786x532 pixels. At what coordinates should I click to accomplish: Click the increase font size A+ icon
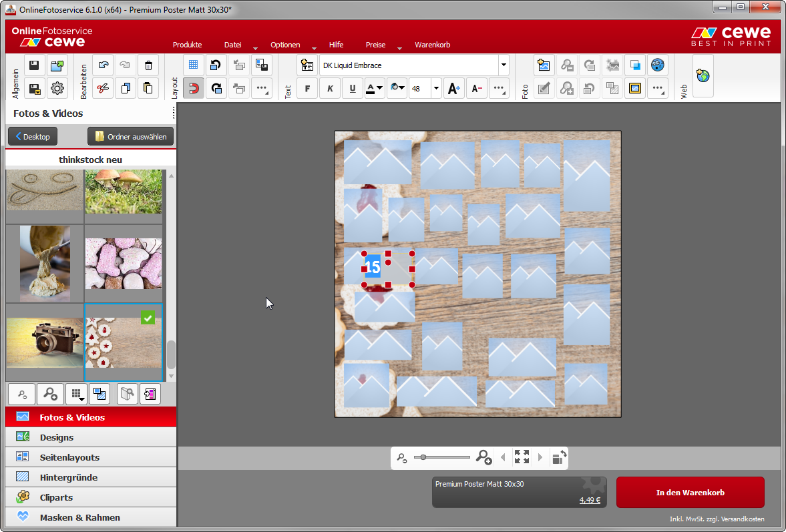pyautogui.click(x=453, y=88)
